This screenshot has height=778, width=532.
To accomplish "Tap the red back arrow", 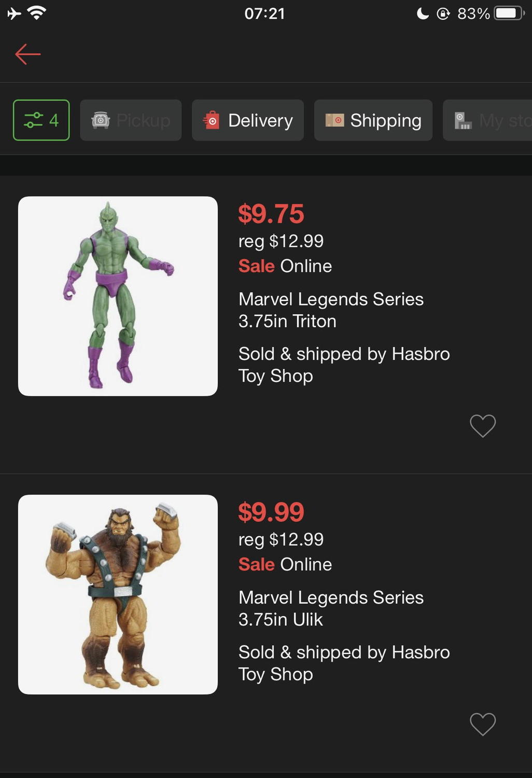I will [28, 54].
